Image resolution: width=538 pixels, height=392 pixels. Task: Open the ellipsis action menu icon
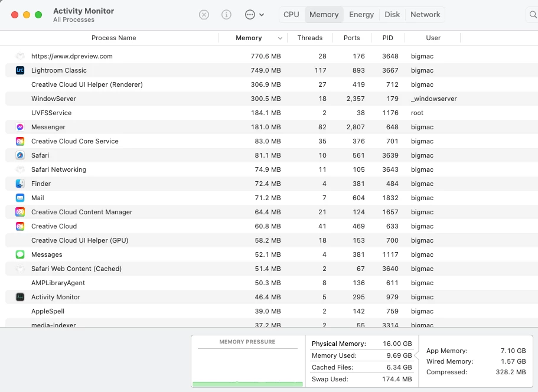250,15
